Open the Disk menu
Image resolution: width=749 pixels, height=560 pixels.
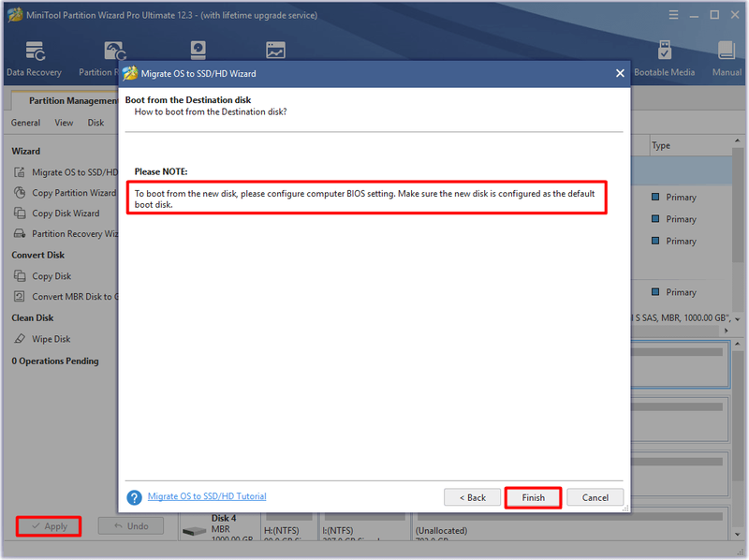(x=95, y=123)
